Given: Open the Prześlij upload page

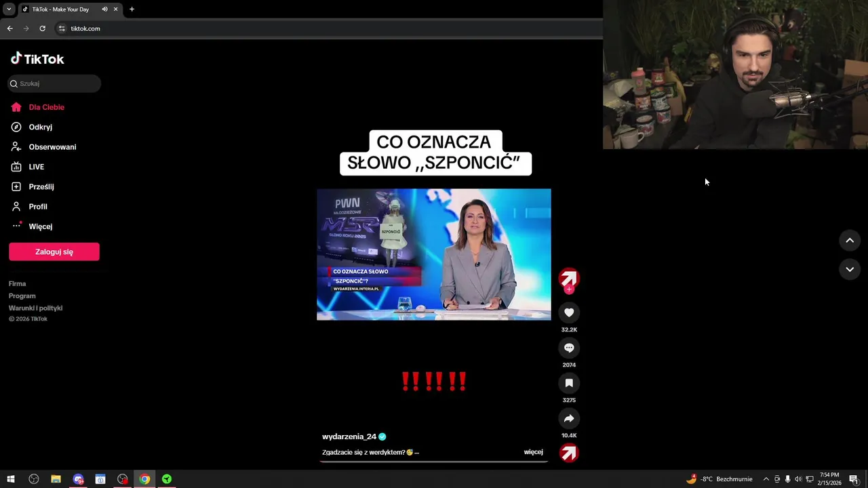Looking at the screenshot, I should pyautogui.click(x=41, y=186).
